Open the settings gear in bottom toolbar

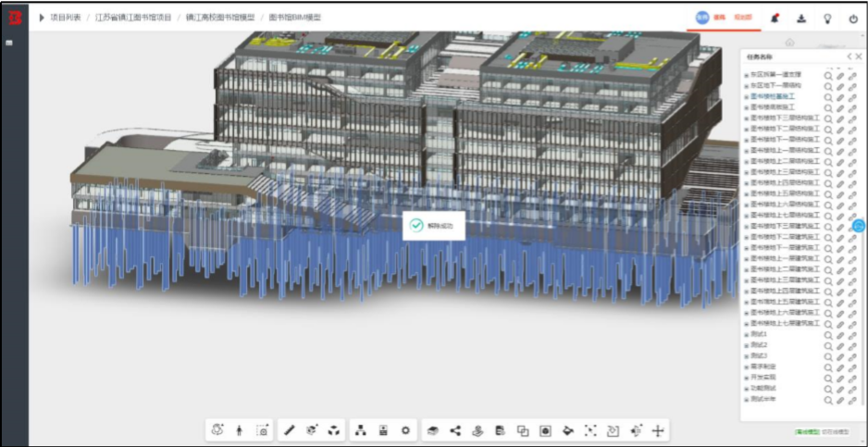click(405, 430)
